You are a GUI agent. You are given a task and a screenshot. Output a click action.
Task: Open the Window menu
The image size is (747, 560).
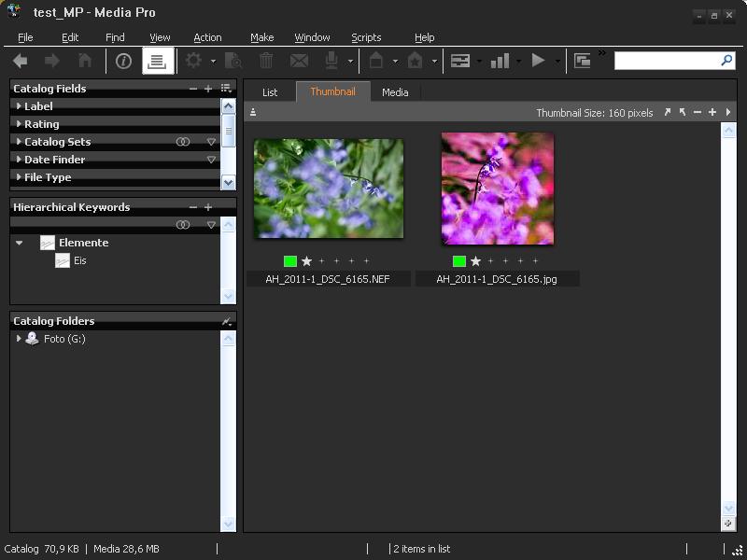(x=312, y=37)
